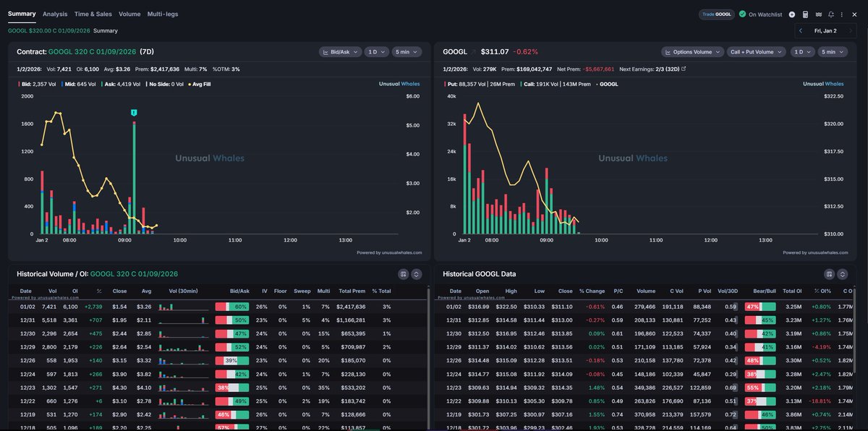Screen dimensions: 868x431
Task: Open the Volume tab
Action: pyautogui.click(x=129, y=14)
